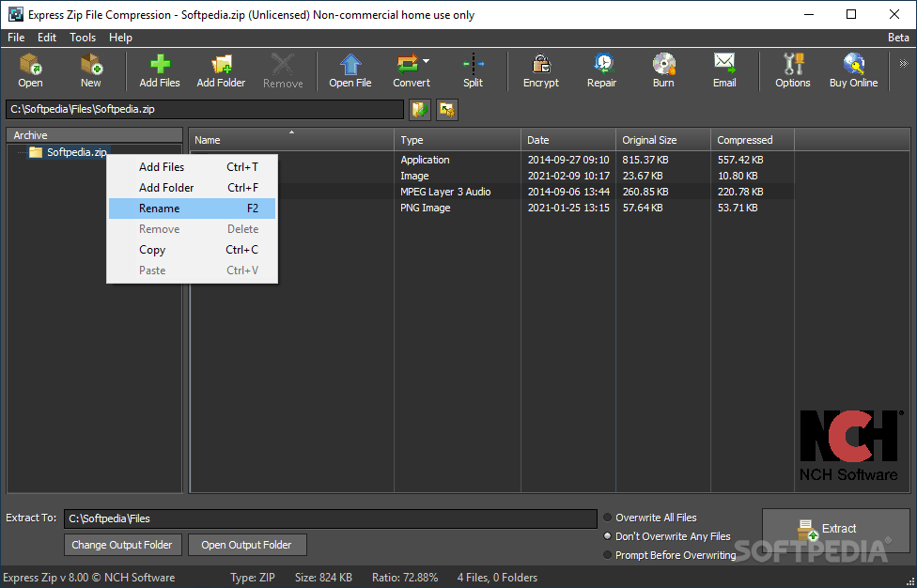Click the Extract button
Screen dimensions: 917x588
coord(835,529)
